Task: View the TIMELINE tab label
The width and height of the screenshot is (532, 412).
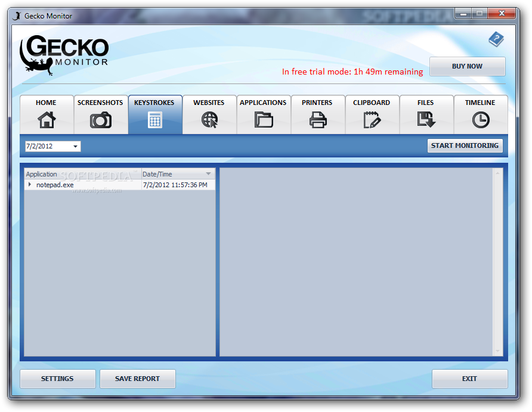Action: (x=480, y=103)
